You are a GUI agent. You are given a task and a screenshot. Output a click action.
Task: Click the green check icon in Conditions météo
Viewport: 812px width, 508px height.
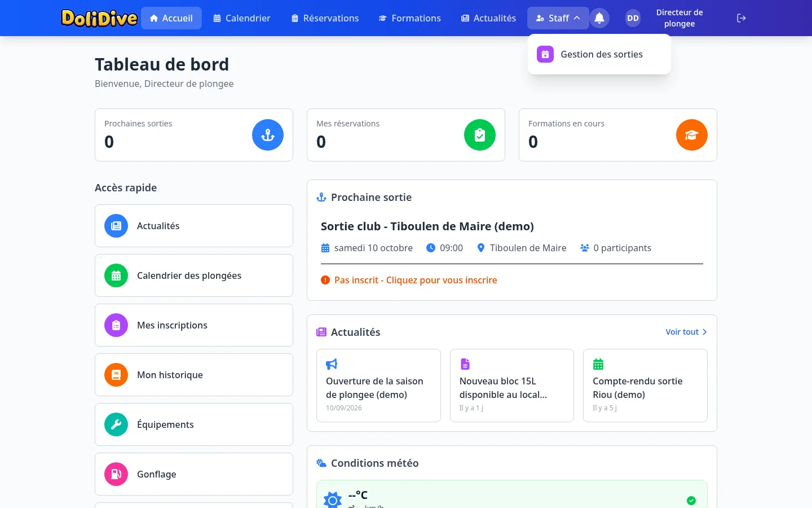[x=691, y=501]
